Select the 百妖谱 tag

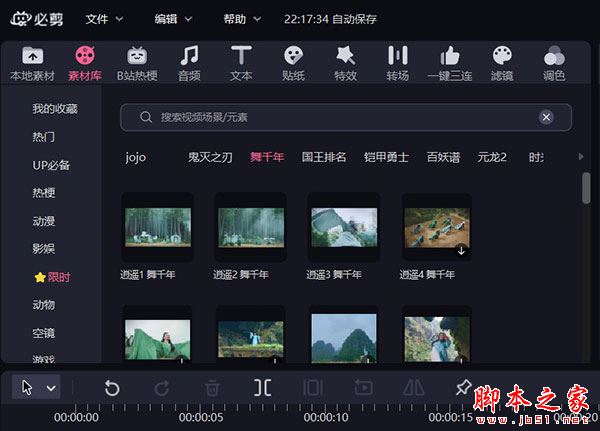(x=443, y=157)
